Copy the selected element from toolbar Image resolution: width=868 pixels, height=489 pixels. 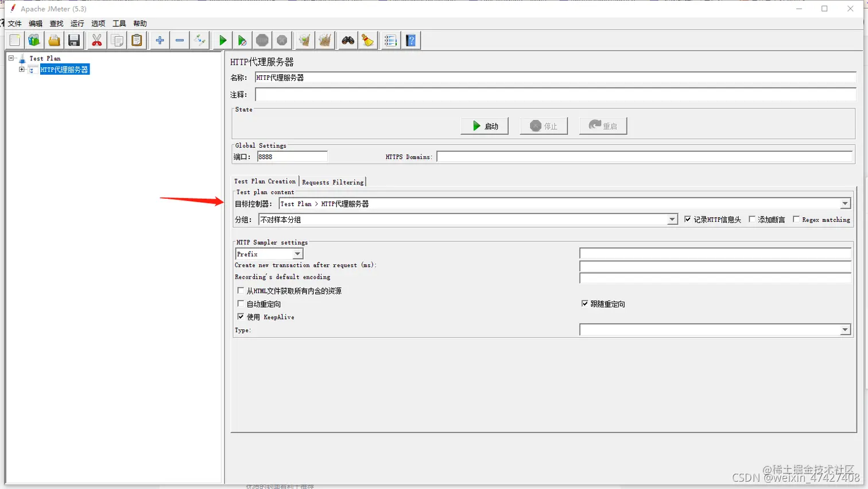tap(117, 40)
